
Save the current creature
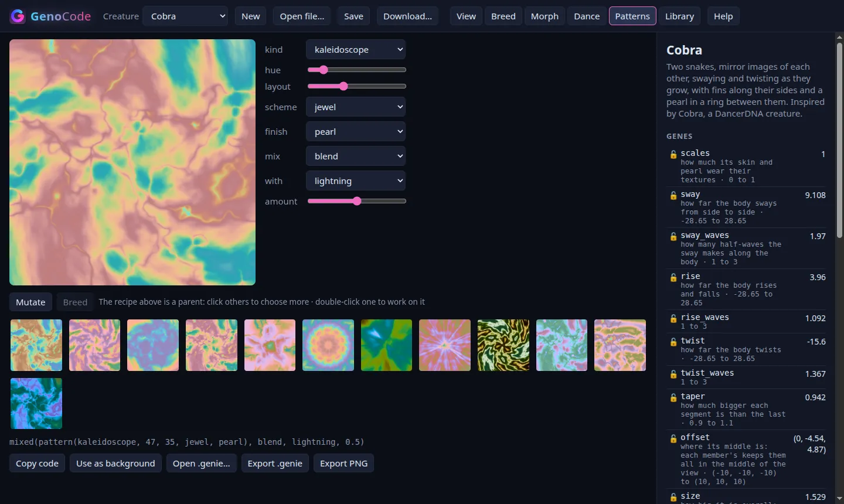pos(353,16)
